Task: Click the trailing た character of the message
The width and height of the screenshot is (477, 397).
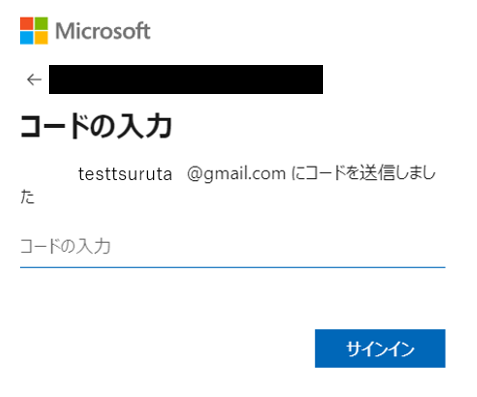Action: 27,196
